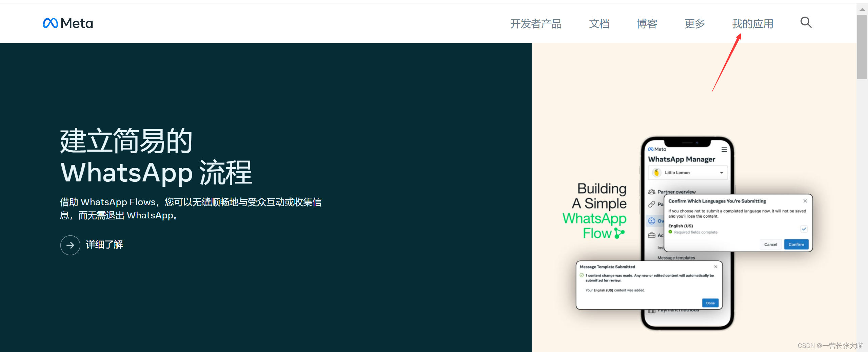Select the Partner overview people icon
868x352 pixels.
(652, 192)
